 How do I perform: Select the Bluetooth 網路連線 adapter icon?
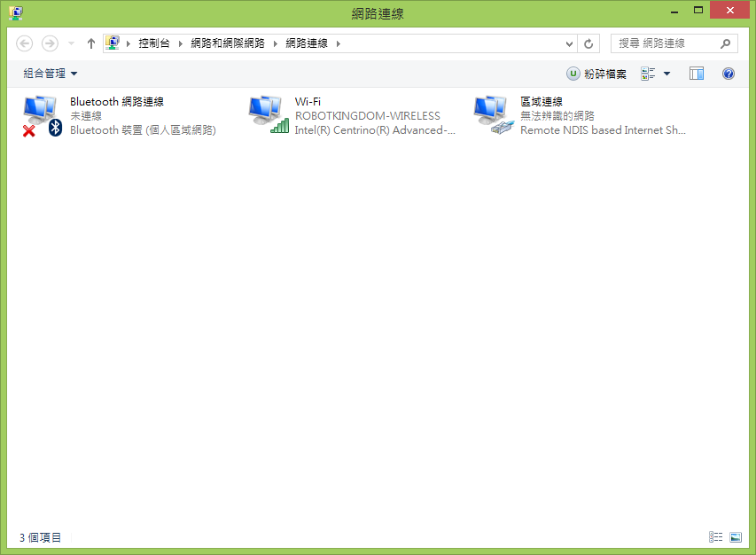click(43, 116)
